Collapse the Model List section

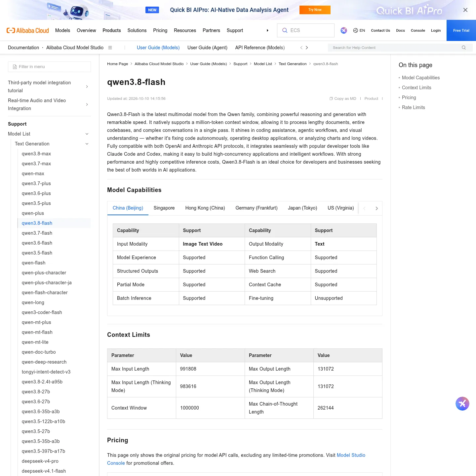(87, 134)
